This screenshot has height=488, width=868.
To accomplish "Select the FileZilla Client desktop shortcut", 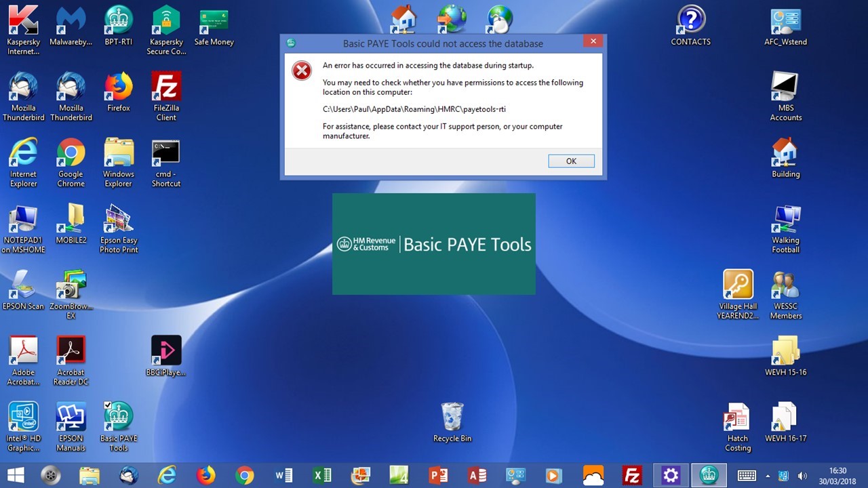I will (x=166, y=97).
